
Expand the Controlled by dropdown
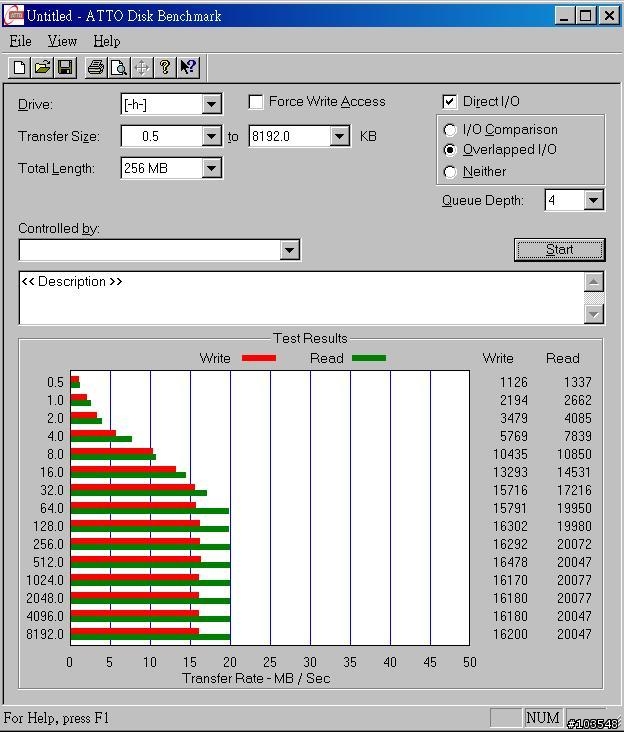click(x=289, y=250)
